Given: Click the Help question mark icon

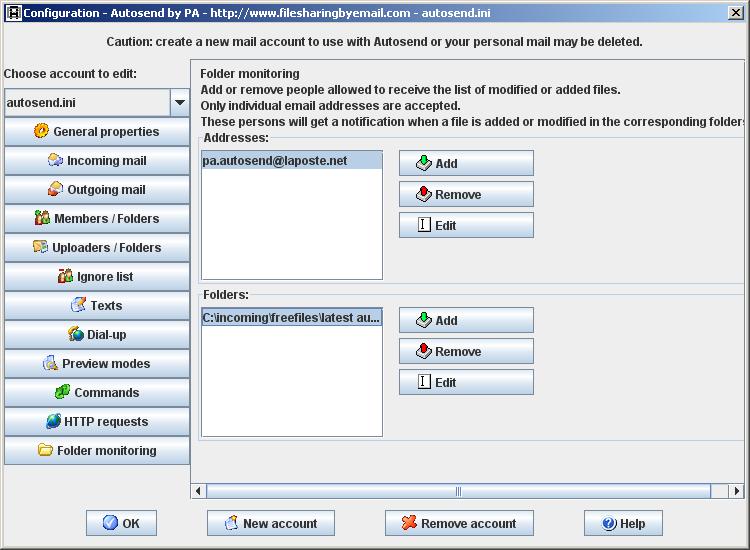Looking at the screenshot, I should click(x=609, y=523).
